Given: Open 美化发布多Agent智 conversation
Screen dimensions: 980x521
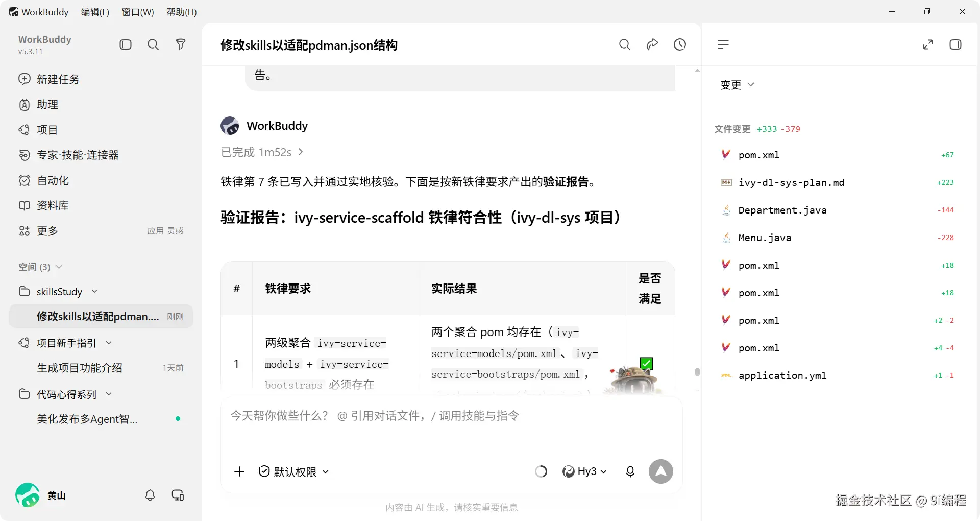Looking at the screenshot, I should [101, 419].
